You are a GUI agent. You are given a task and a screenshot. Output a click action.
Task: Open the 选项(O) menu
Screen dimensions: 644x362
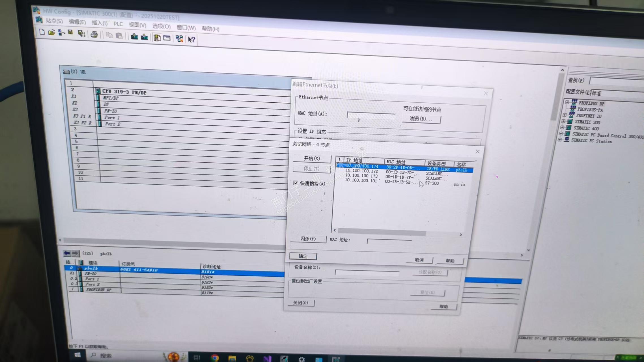(x=161, y=26)
